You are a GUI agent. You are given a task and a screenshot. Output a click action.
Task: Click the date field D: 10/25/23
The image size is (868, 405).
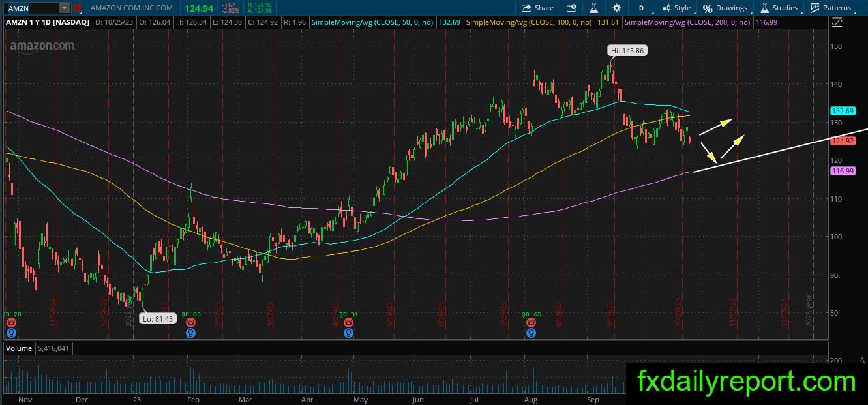[115, 22]
